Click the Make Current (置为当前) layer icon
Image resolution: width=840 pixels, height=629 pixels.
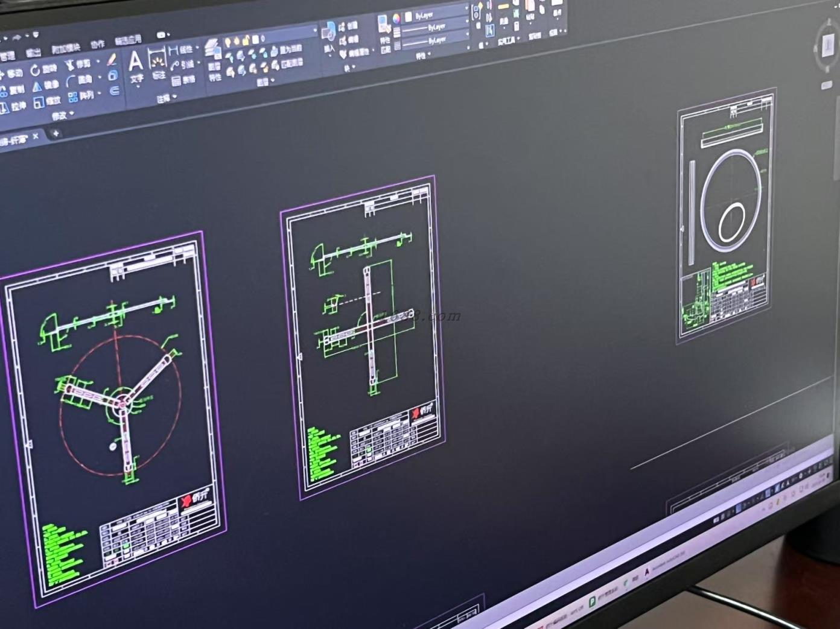[286, 49]
